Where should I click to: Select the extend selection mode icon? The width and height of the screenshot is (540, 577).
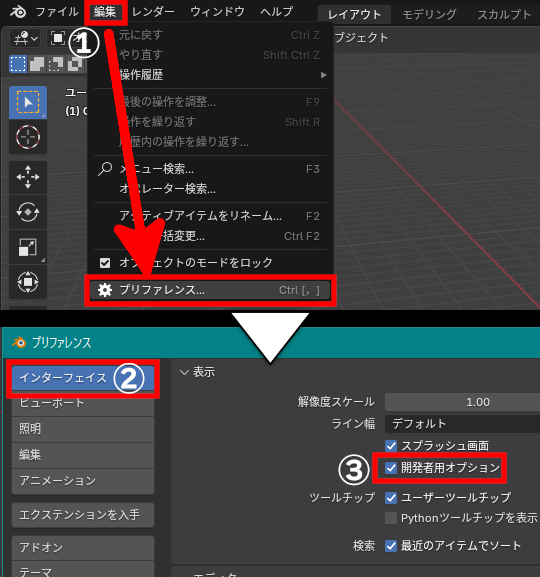[x=37, y=64]
